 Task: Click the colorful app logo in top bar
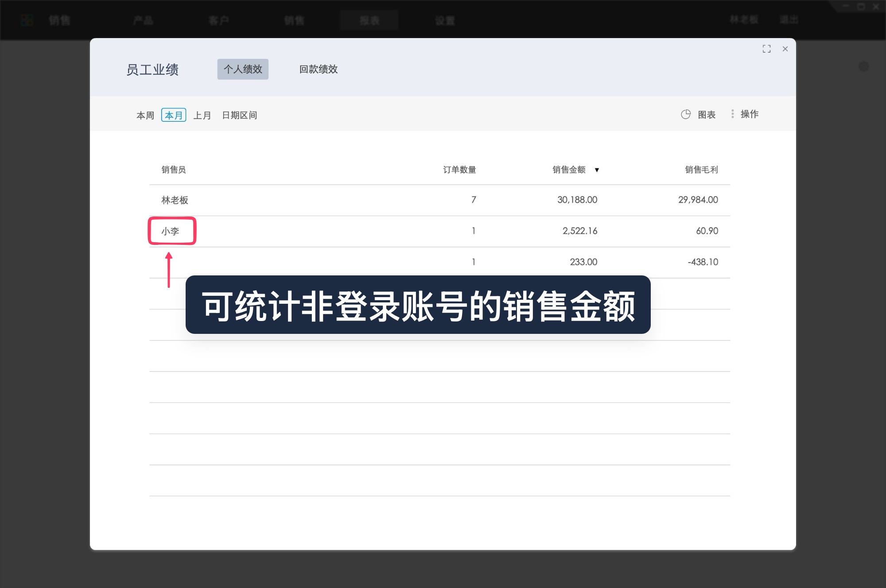tap(26, 20)
